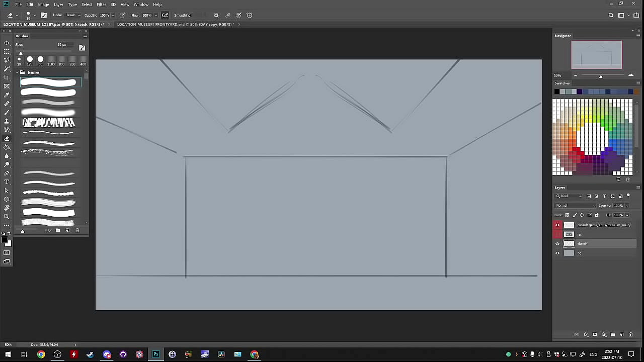Open the Flow dropdown arrow

156,15
